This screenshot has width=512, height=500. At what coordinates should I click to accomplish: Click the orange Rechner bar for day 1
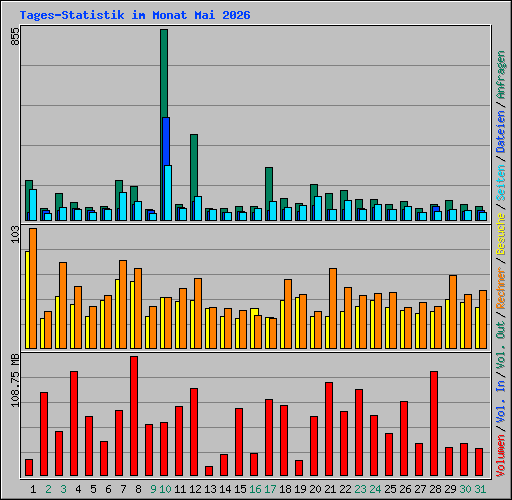33,288
